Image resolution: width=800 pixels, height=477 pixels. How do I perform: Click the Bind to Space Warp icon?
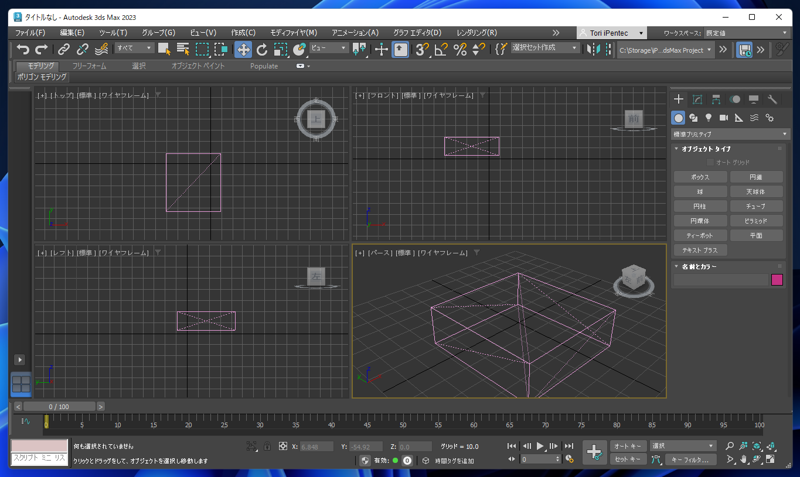(102, 49)
